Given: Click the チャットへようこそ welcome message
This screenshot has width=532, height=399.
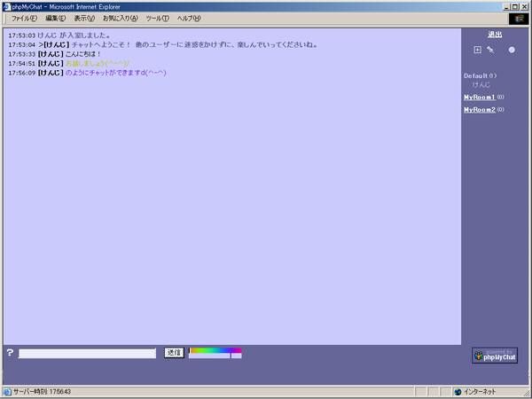Looking at the screenshot, I should [x=195, y=45].
